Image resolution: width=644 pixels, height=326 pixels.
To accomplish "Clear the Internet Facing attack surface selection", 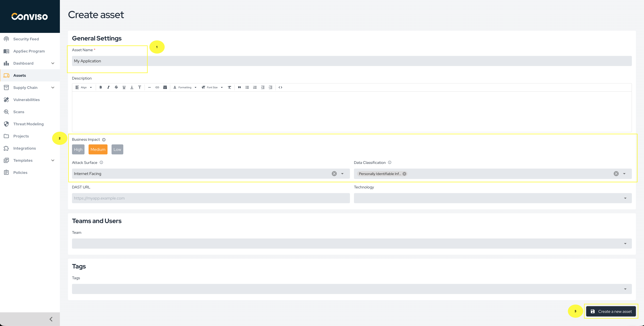I will 334,174.
